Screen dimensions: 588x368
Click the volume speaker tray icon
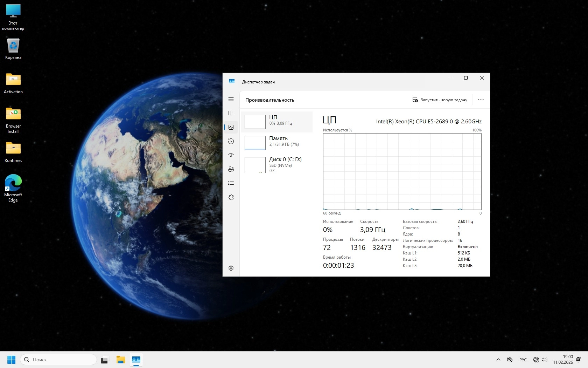pyautogui.click(x=544, y=360)
